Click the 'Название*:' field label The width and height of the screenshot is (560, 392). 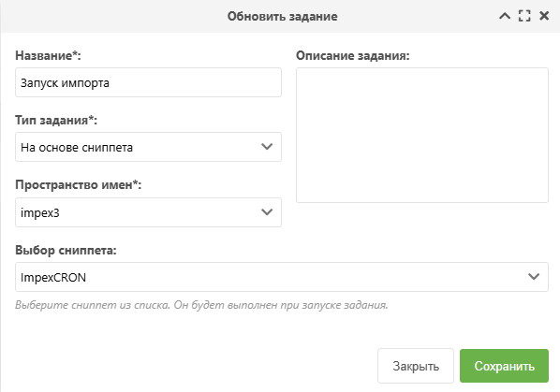pyautogui.click(x=48, y=55)
